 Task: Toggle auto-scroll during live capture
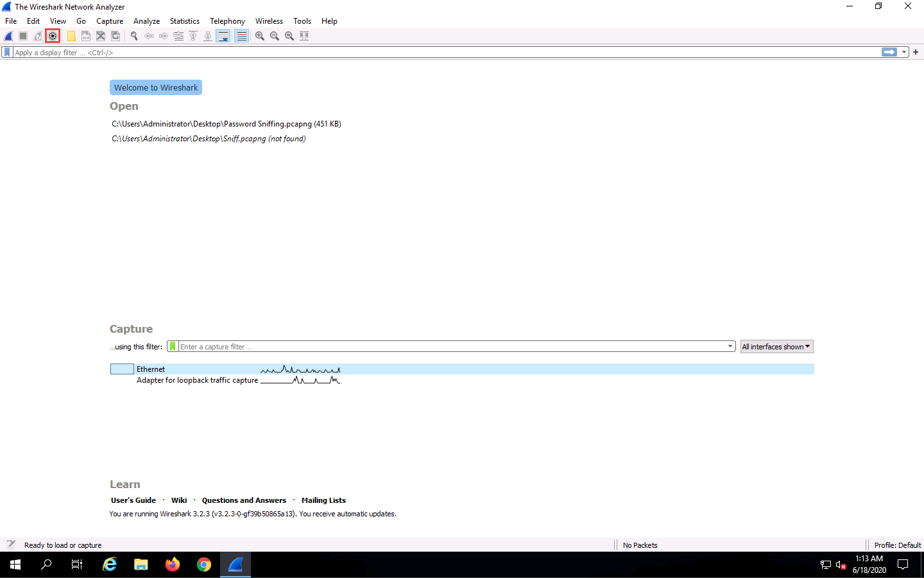coord(223,36)
